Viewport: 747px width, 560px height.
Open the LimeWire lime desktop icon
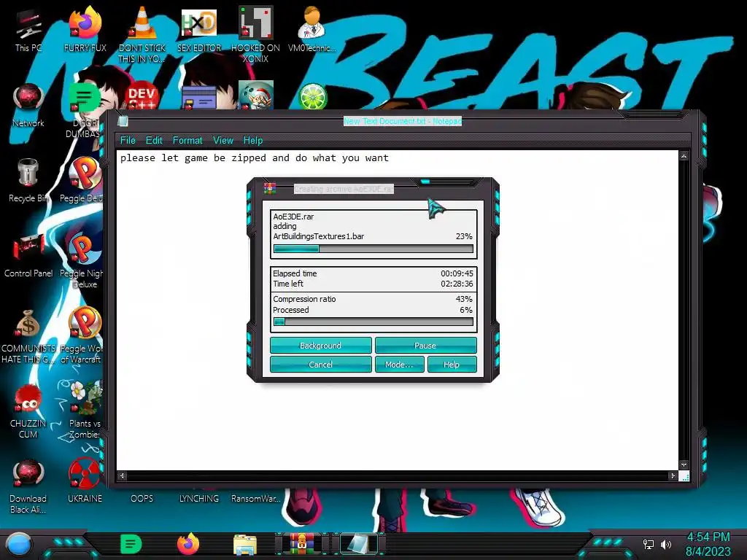(x=312, y=97)
